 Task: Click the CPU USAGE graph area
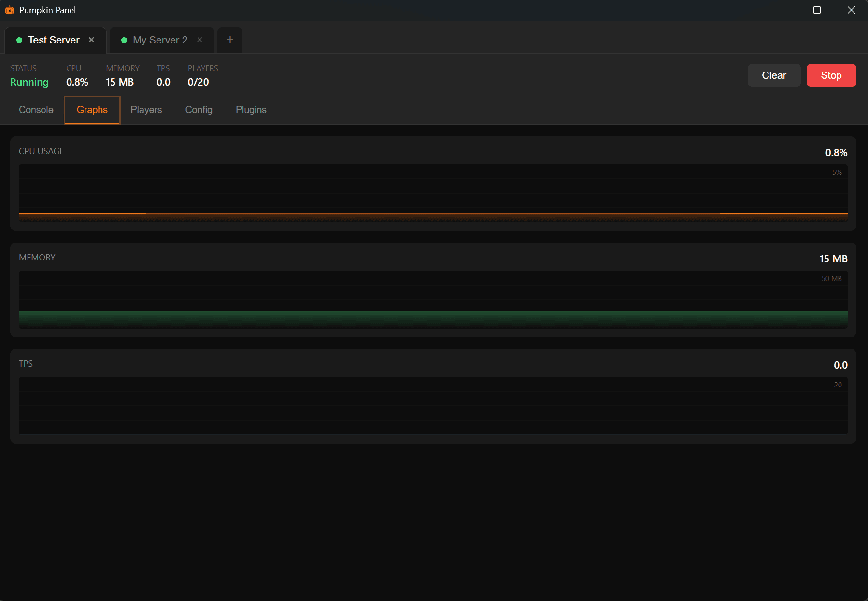433,193
